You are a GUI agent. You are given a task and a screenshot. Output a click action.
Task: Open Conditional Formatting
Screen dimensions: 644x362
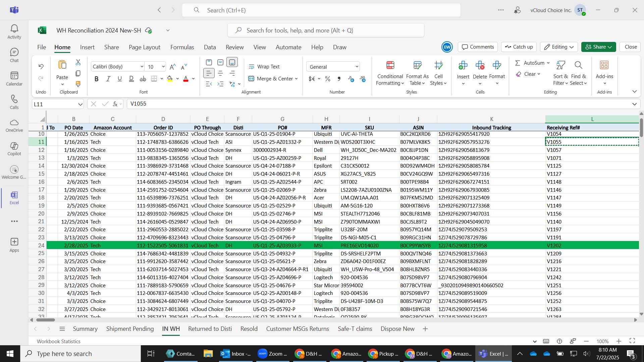[x=390, y=73]
